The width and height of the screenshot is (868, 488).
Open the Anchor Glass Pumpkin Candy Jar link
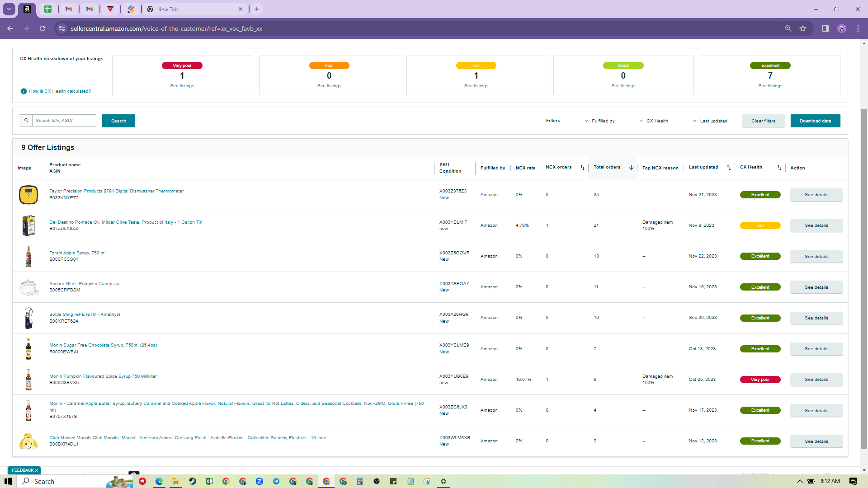point(85,284)
